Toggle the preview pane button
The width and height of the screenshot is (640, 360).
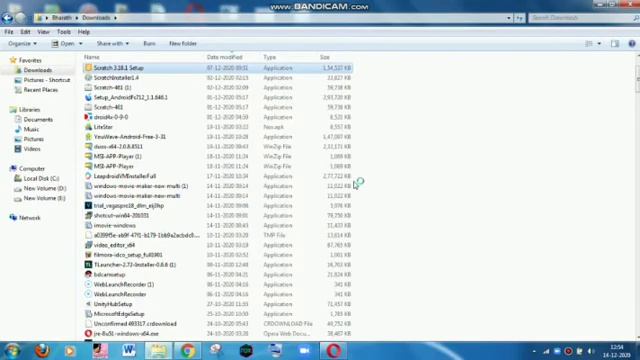(x=615, y=44)
